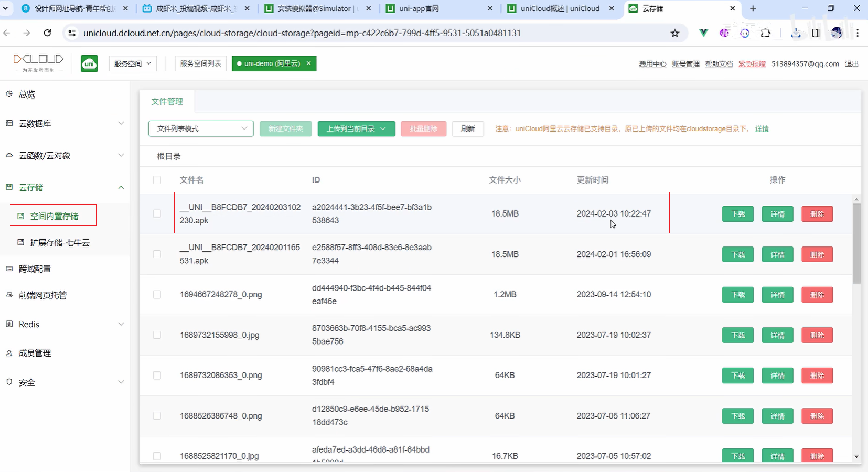View details of 1689732086353_0.png

pos(777,376)
